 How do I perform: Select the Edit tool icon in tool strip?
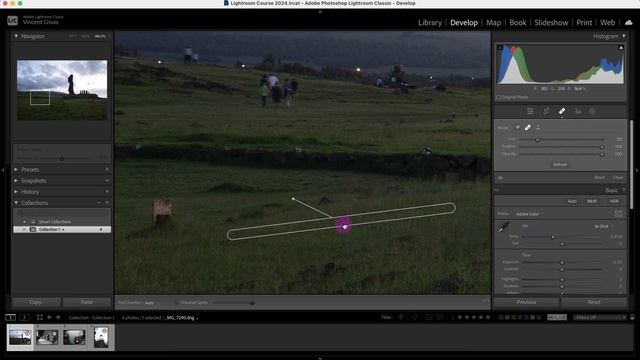[530, 111]
